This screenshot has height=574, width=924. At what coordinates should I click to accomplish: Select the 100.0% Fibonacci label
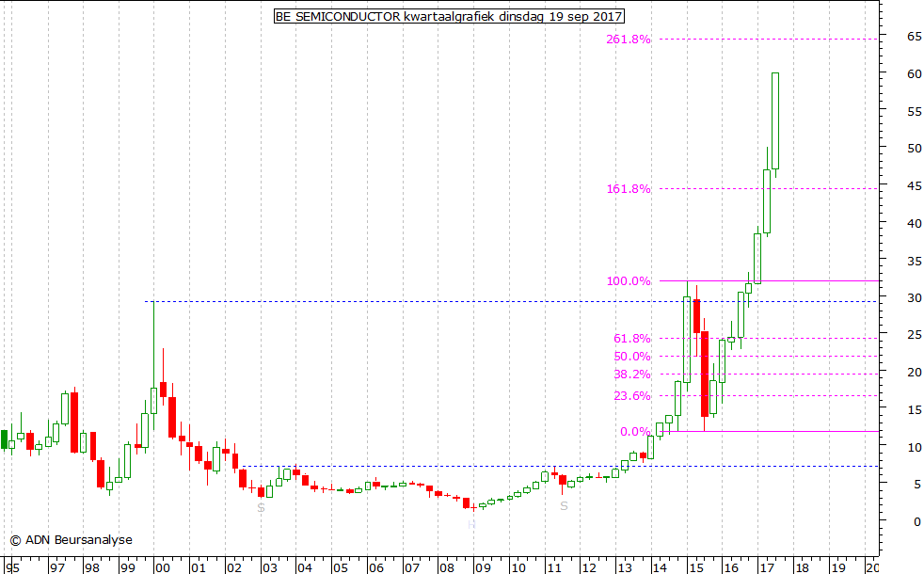(x=629, y=281)
